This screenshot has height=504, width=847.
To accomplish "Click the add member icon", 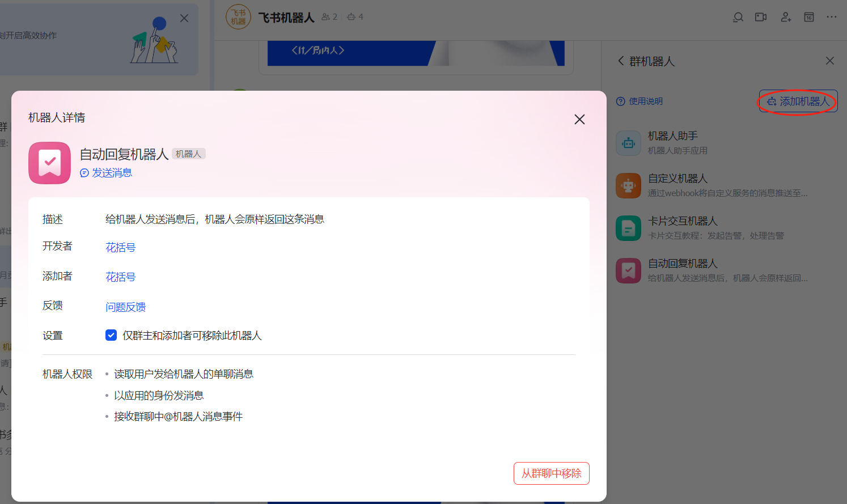I will [786, 17].
